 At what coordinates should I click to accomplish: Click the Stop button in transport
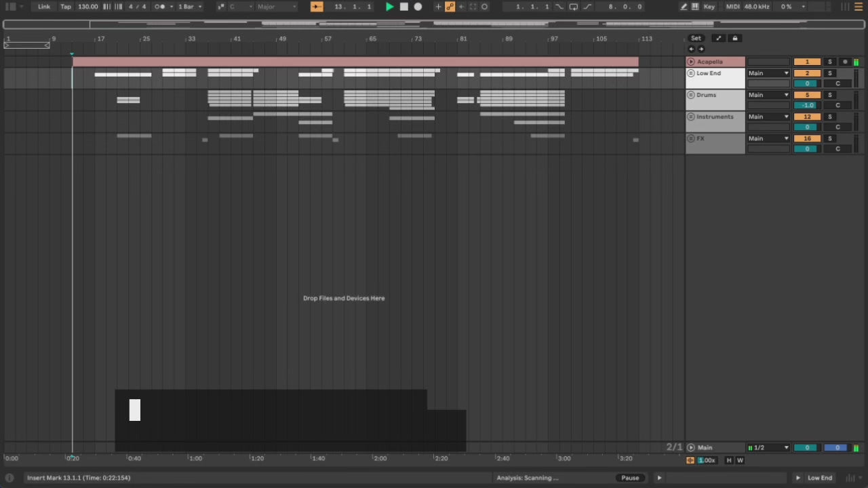(x=403, y=7)
